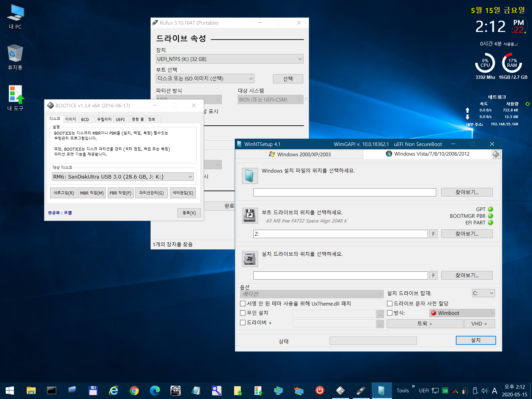Switch to BOOTICE 유틸리티 tab
532x399 pixels.
click(104, 119)
